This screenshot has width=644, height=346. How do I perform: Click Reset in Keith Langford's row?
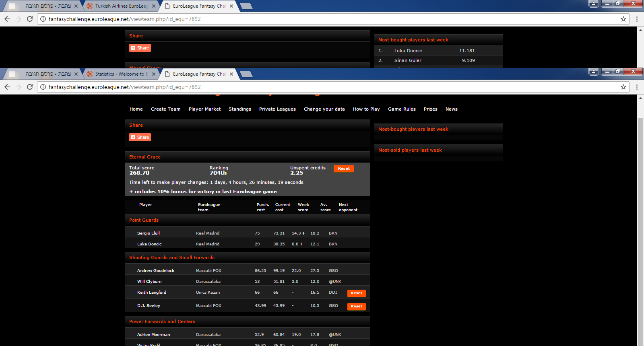coord(356,293)
